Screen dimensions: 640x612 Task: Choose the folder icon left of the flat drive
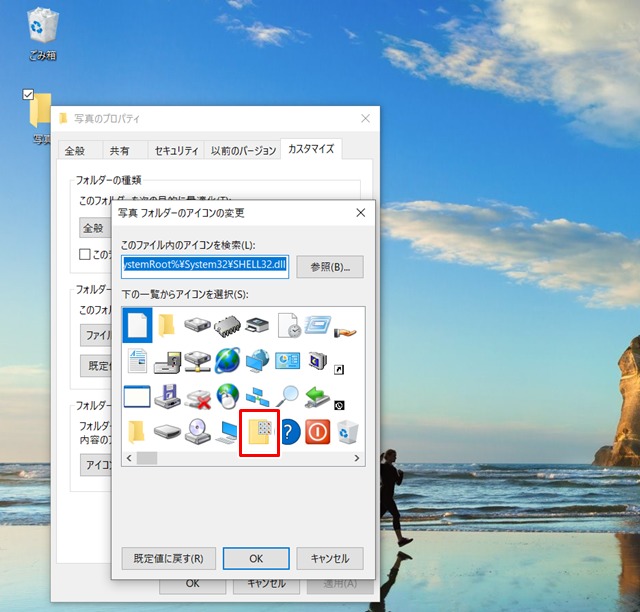pos(137,432)
